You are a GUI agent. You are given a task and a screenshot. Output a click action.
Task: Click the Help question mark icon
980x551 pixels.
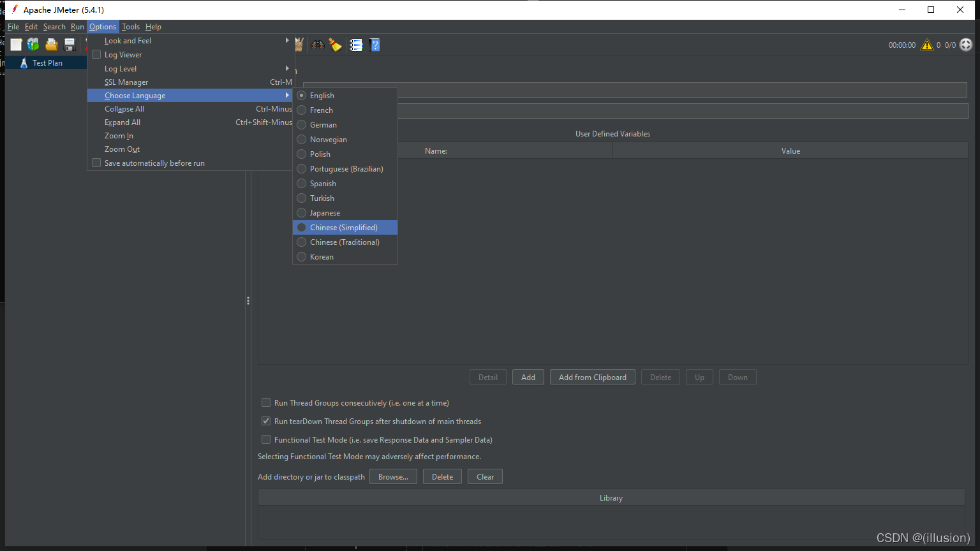(375, 45)
